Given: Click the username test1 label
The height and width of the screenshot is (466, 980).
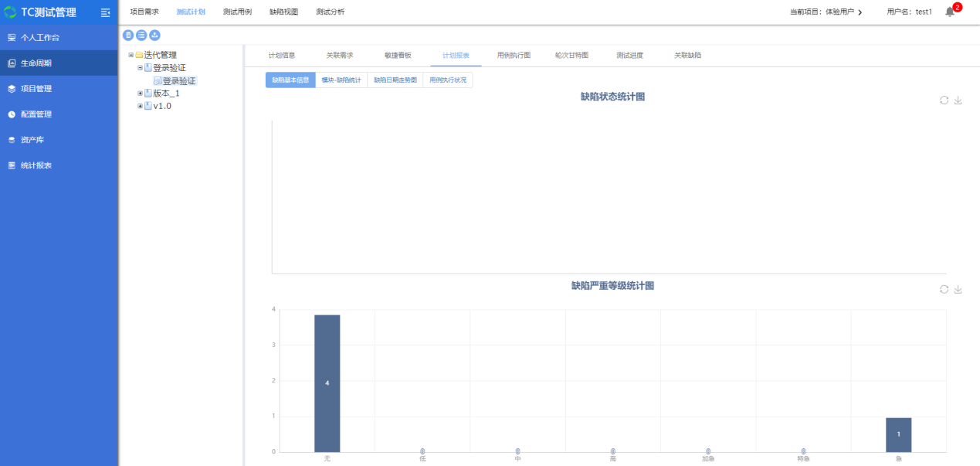Looking at the screenshot, I should (x=910, y=12).
